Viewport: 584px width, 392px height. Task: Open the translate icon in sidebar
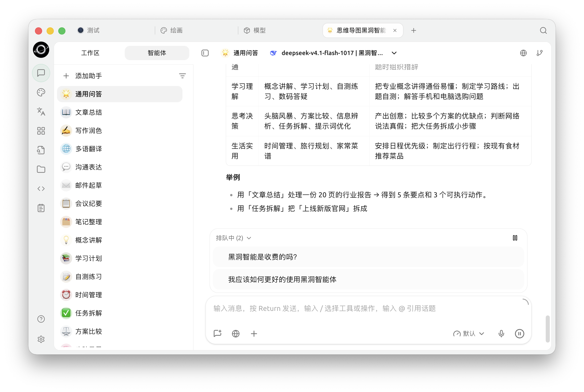click(41, 112)
